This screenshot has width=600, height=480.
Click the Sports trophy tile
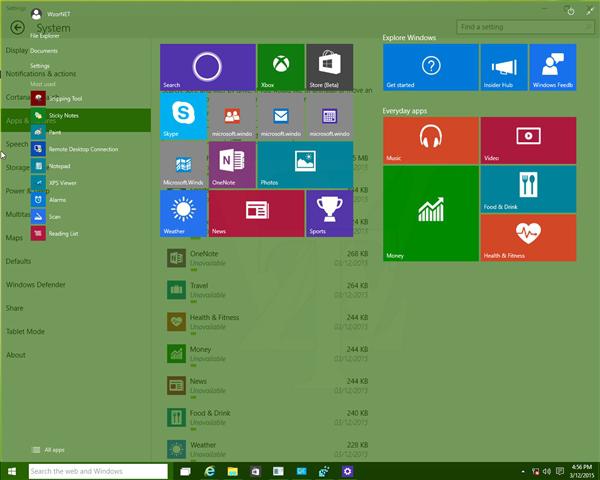click(329, 213)
